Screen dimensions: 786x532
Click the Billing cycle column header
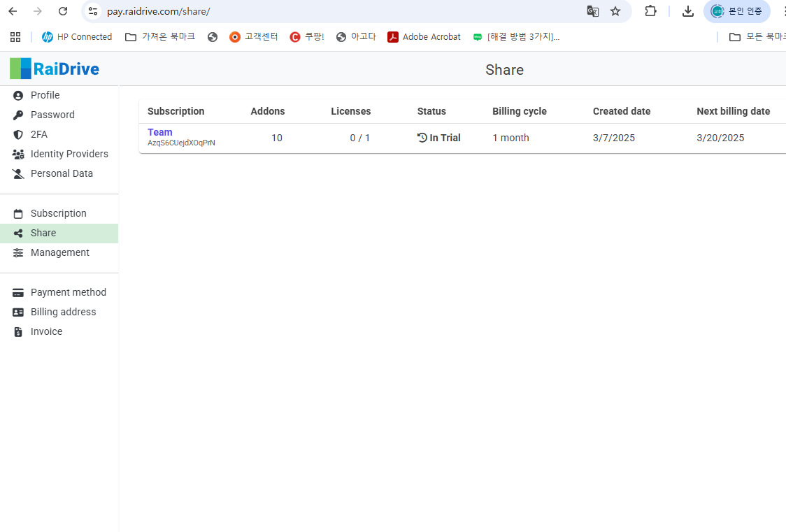click(x=520, y=111)
